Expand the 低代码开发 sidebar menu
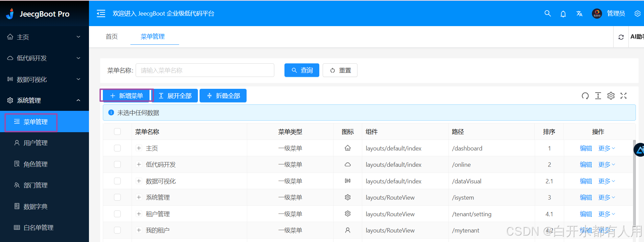The width and height of the screenshot is (644, 242). point(44,58)
